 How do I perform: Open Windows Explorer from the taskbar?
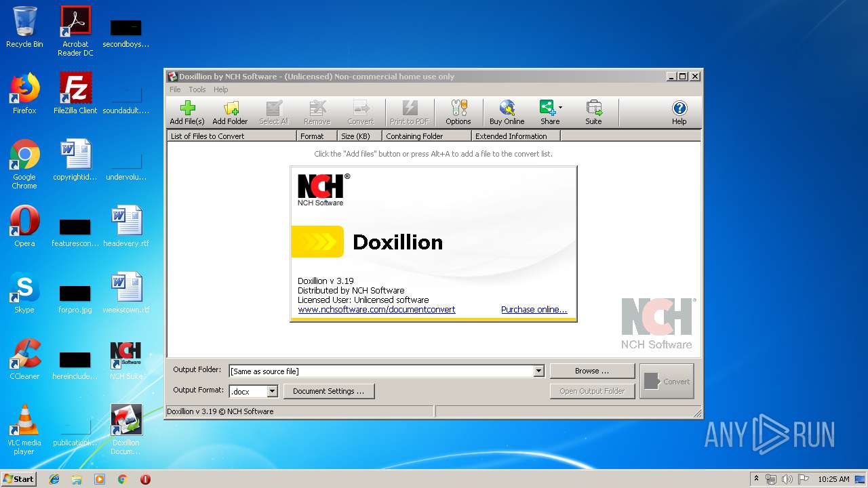[x=77, y=479]
